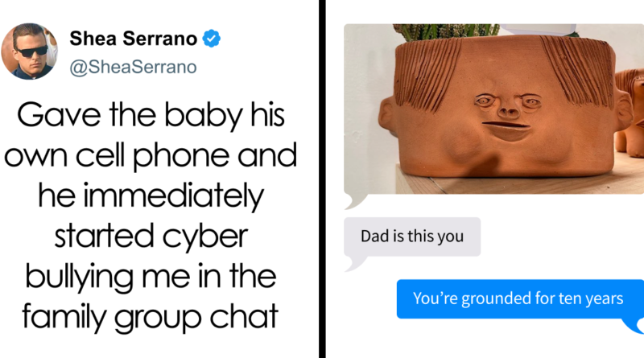Click the 'started cyber' tweet line
The width and height of the screenshot is (644, 358).
151,237
